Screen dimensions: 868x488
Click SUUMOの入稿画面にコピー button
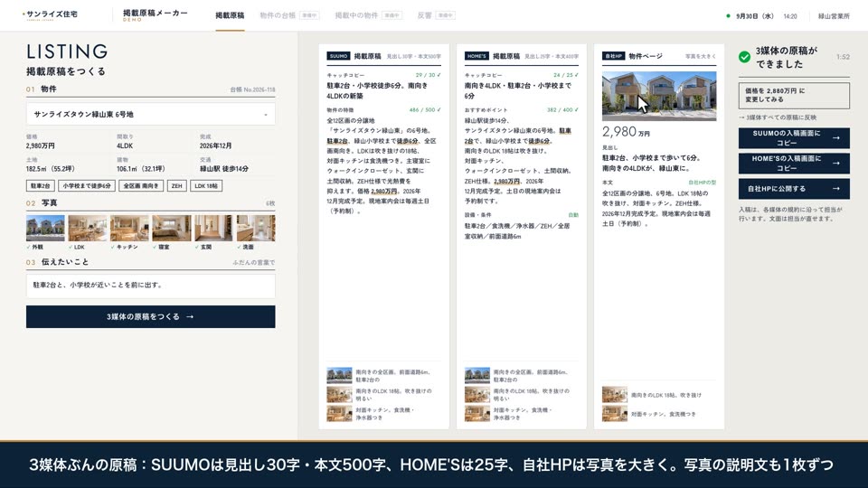pos(794,137)
